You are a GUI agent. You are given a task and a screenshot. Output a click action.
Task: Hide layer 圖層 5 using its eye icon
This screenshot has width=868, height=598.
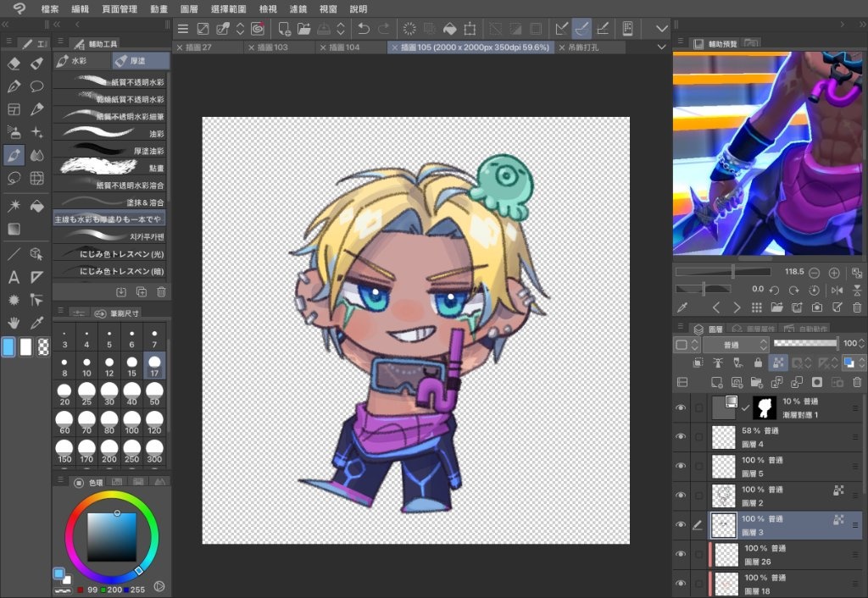point(681,467)
